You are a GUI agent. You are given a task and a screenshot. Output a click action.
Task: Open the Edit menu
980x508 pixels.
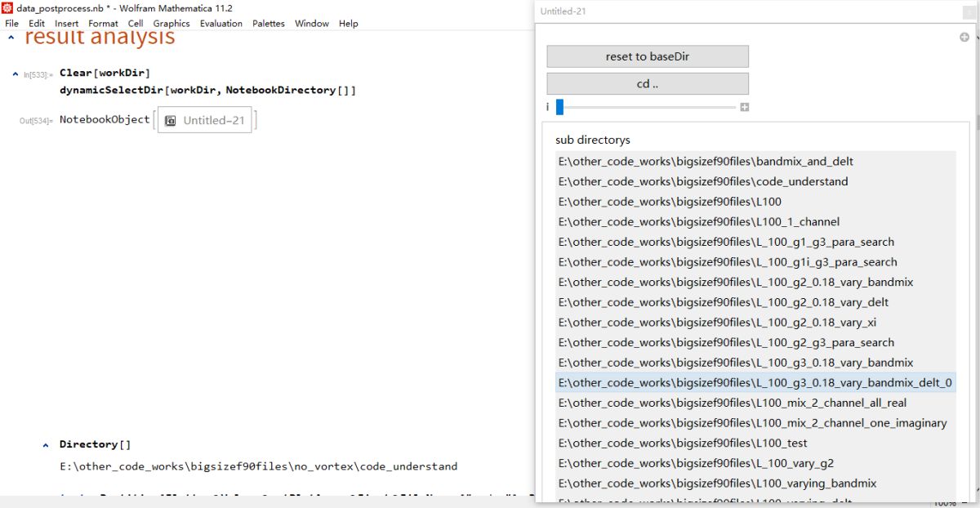point(37,24)
